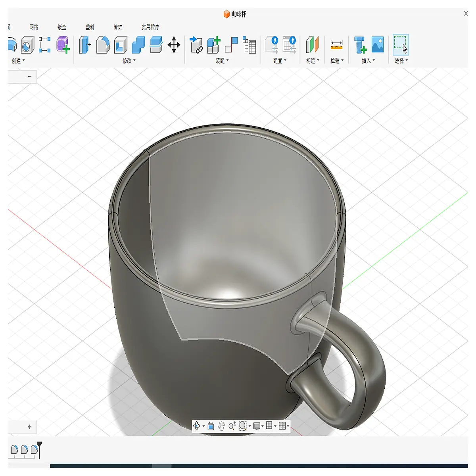Switch to the 塑料 tab

(x=90, y=27)
